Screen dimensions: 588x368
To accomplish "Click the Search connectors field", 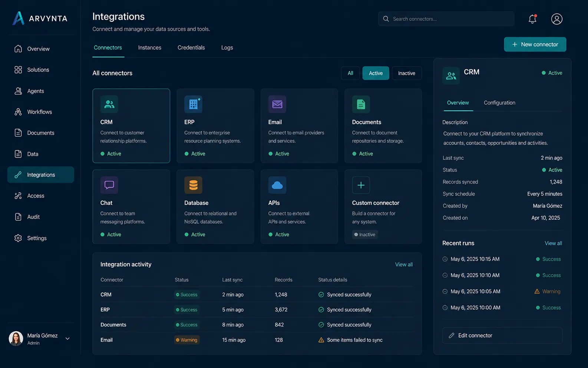I will (x=446, y=19).
